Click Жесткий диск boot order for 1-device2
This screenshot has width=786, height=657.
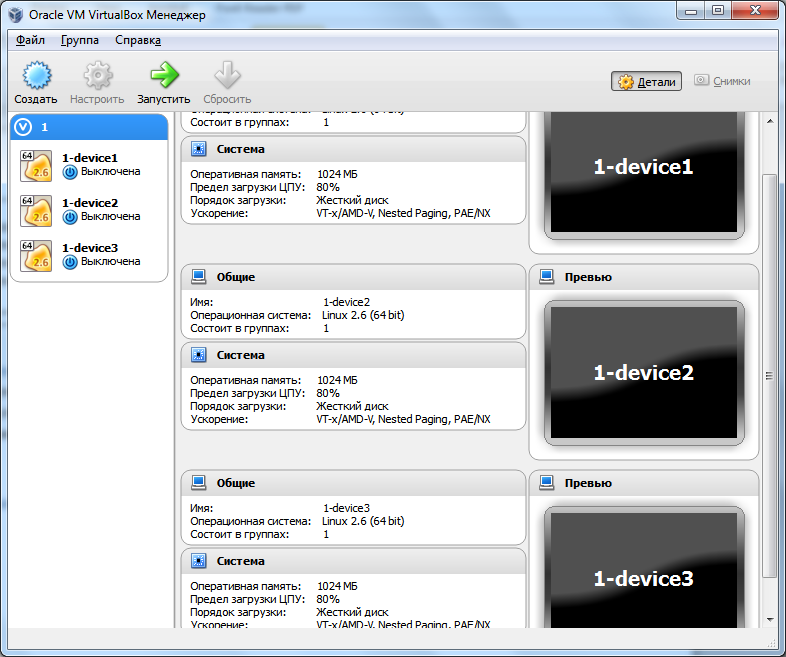coord(352,406)
